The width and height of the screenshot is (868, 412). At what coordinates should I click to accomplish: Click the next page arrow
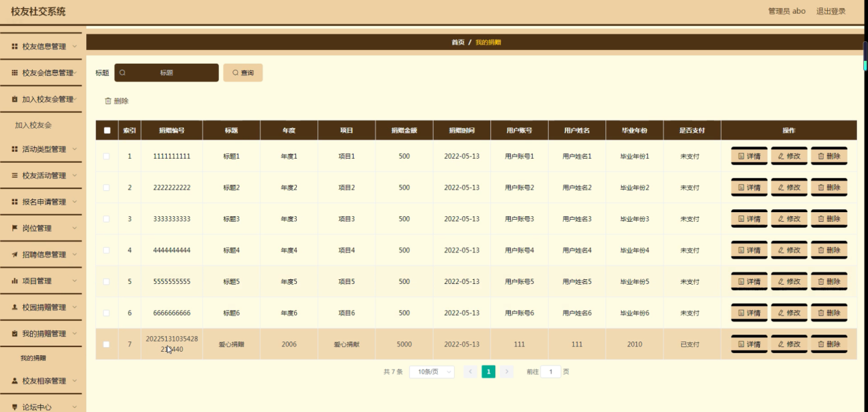[507, 372]
